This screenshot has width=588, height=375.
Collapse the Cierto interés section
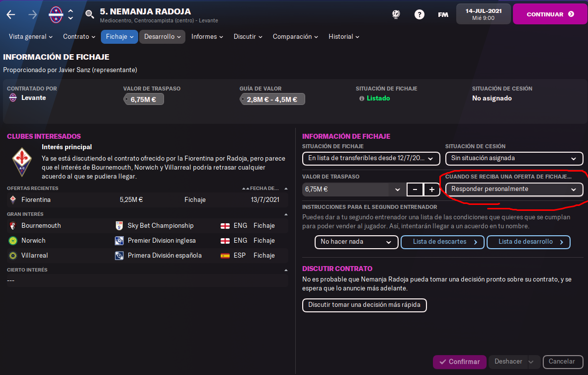coord(286,270)
